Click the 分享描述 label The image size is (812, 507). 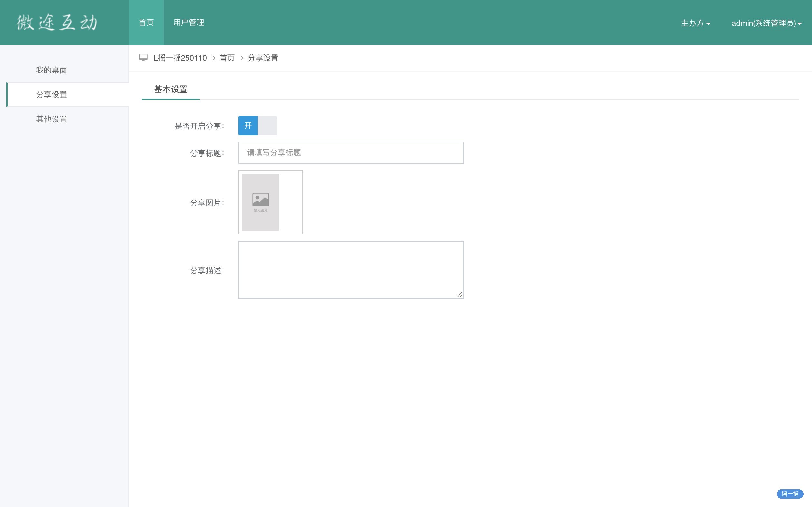(207, 271)
